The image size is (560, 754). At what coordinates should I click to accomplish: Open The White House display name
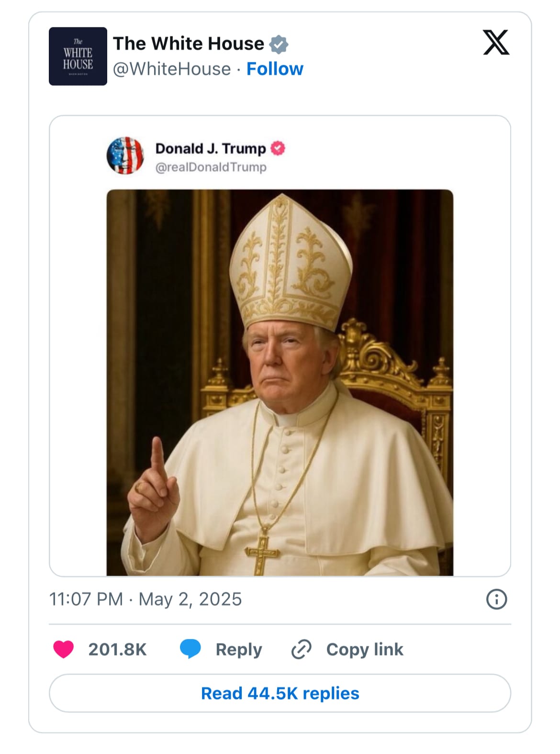188,44
